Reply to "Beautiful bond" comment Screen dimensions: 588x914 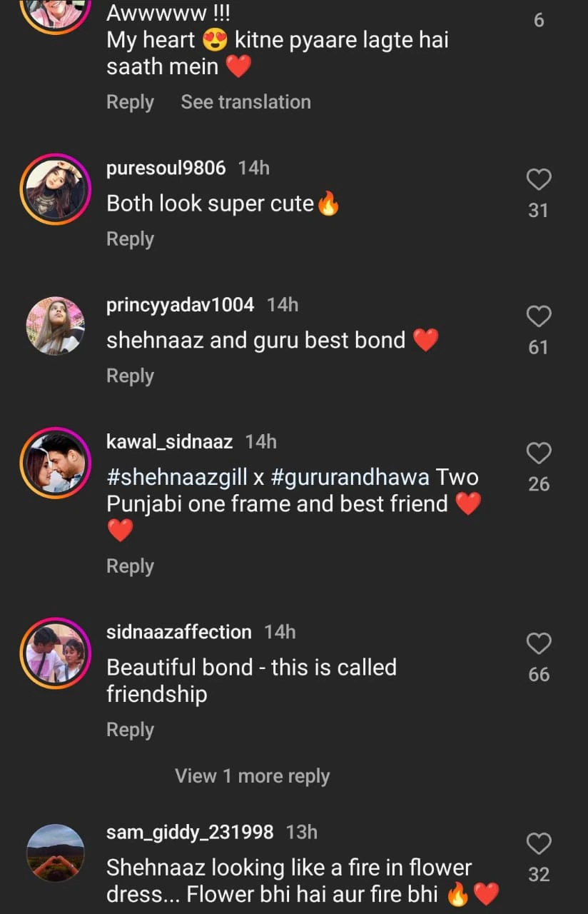tap(130, 730)
